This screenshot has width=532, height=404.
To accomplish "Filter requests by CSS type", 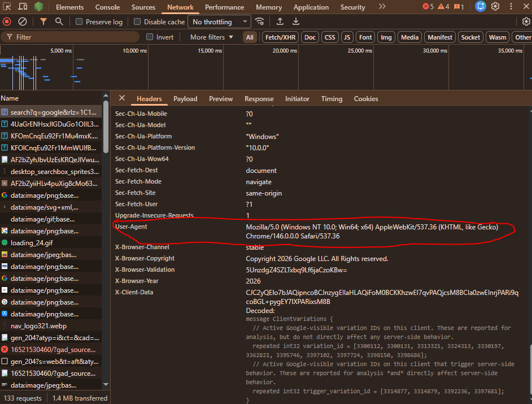I will pyautogui.click(x=330, y=37).
